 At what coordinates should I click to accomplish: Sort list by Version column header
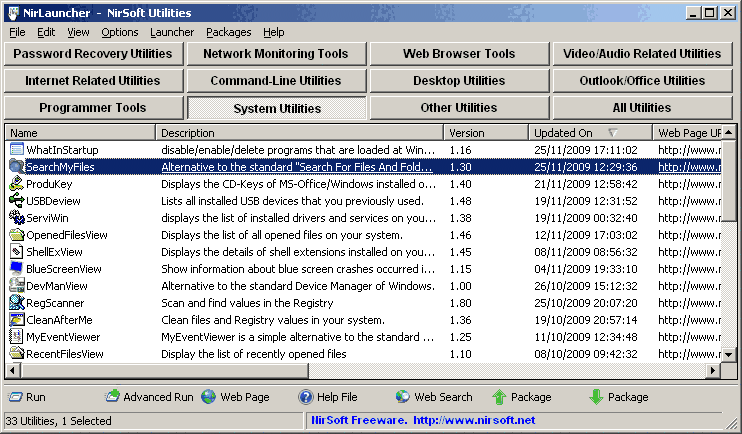[486, 133]
